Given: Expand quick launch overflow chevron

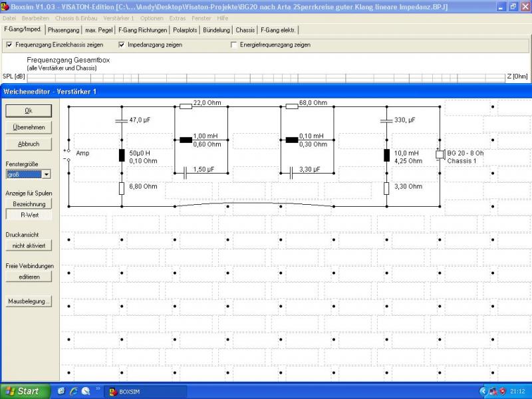Looking at the screenshot, I should [x=98, y=388].
